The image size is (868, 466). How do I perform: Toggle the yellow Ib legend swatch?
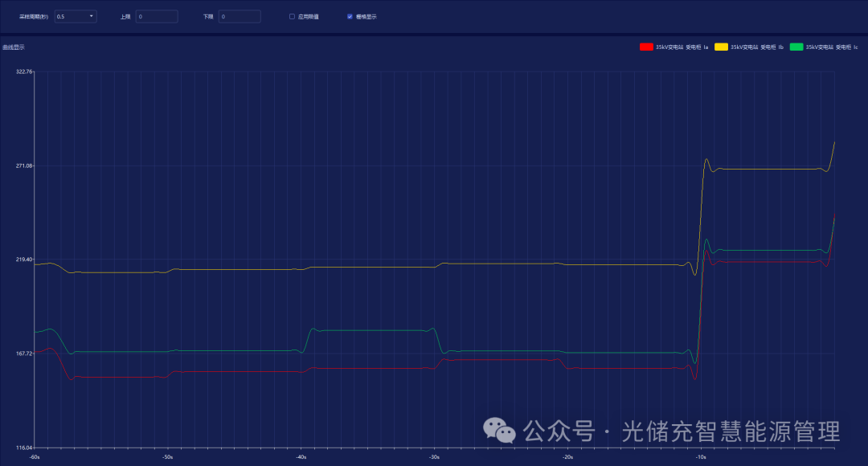(x=721, y=47)
